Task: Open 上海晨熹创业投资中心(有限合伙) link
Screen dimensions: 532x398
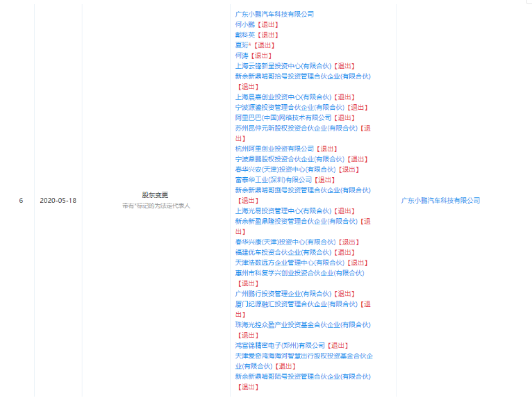Action: 283,97
